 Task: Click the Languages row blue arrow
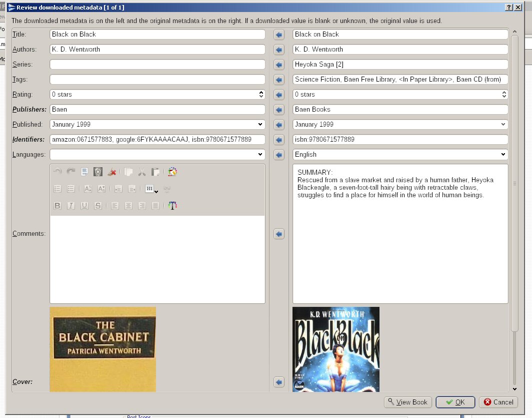(x=279, y=155)
